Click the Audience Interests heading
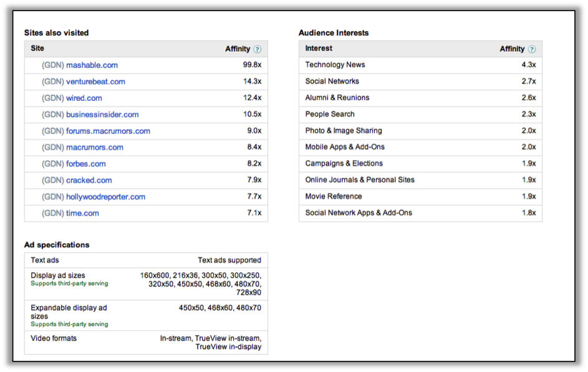 (x=334, y=33)
